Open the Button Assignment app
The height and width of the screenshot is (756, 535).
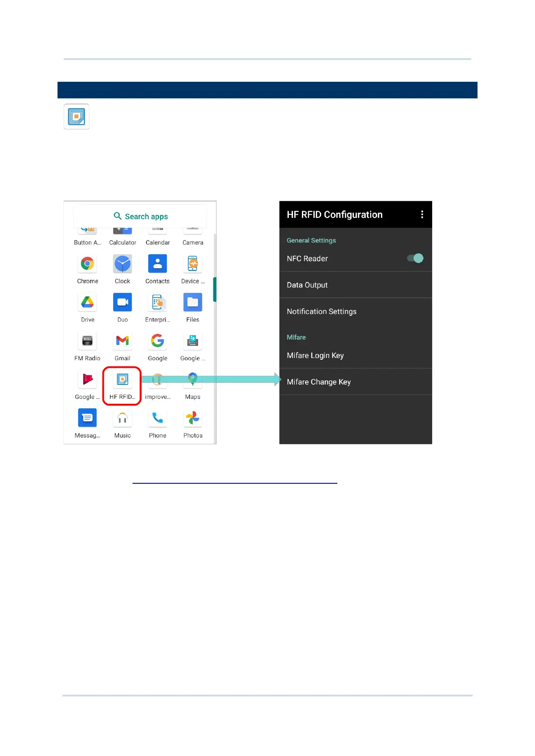point(88,231)
